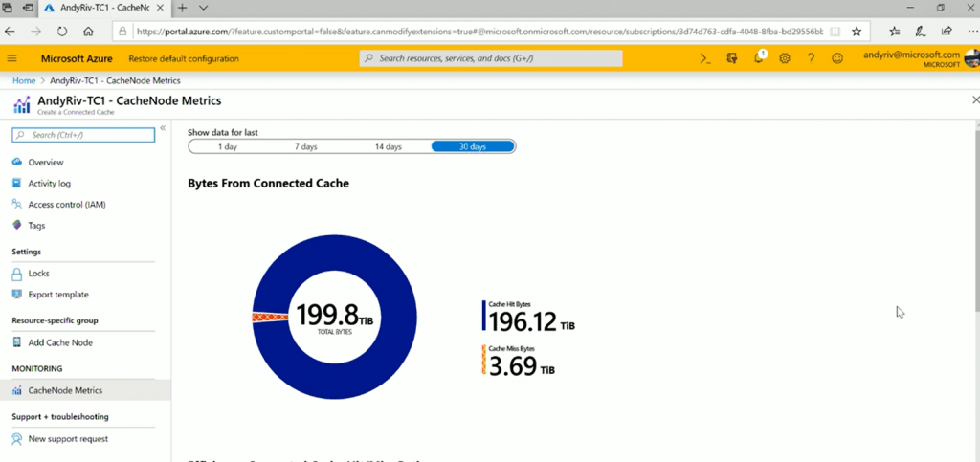The width and height of the screenshot is (980, 462).
Task: Open the Help question mark
Action: [811, 58]
